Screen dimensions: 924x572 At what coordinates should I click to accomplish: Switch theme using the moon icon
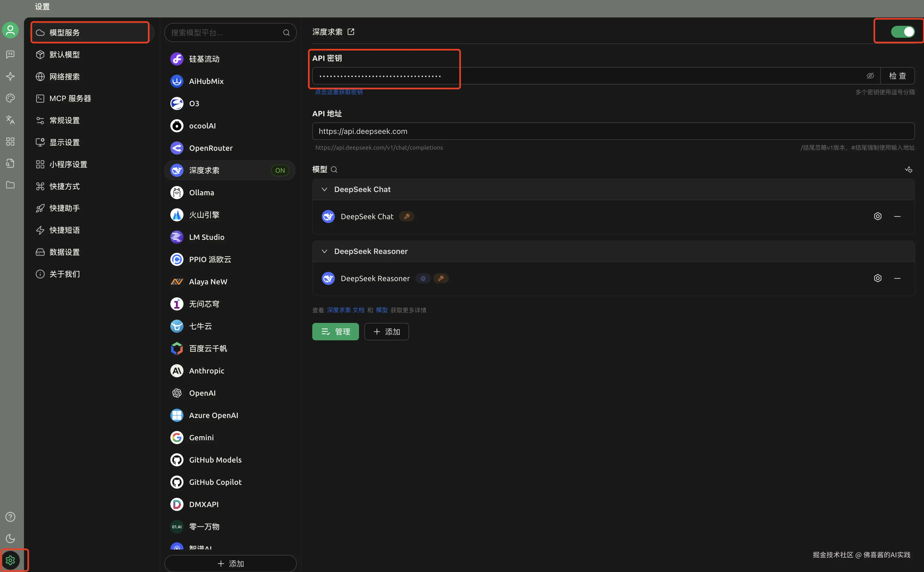pos(10,538)
